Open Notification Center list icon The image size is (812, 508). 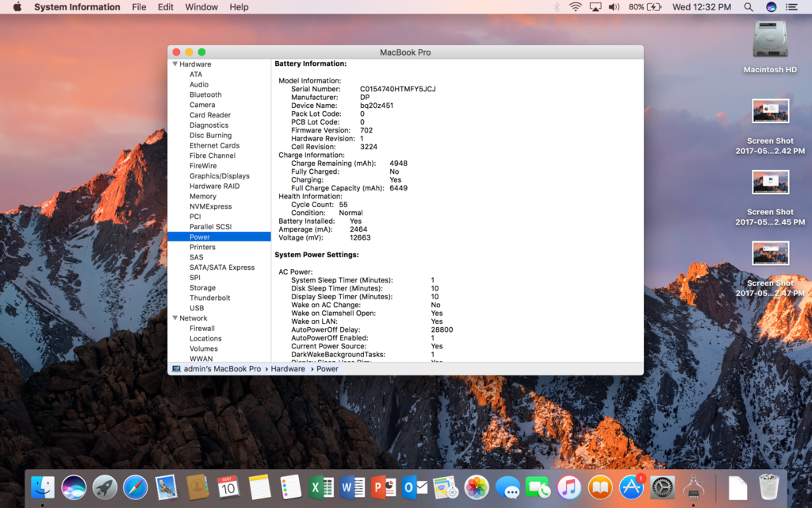tap(791, 6)
